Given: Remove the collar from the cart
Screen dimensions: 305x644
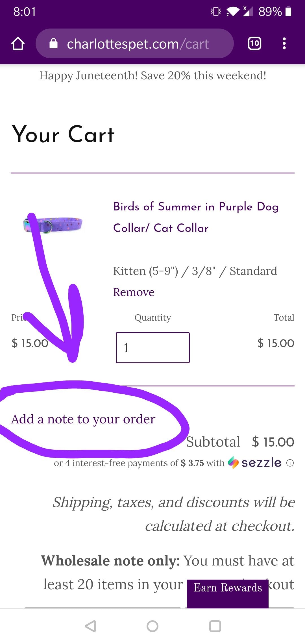Looking at the screenshot, I should 134,292.
